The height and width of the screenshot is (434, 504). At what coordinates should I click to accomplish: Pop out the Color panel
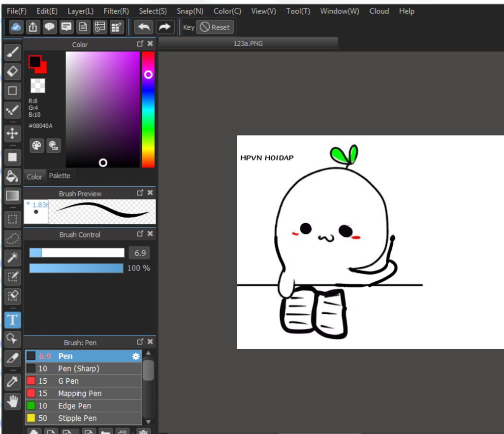140,44
